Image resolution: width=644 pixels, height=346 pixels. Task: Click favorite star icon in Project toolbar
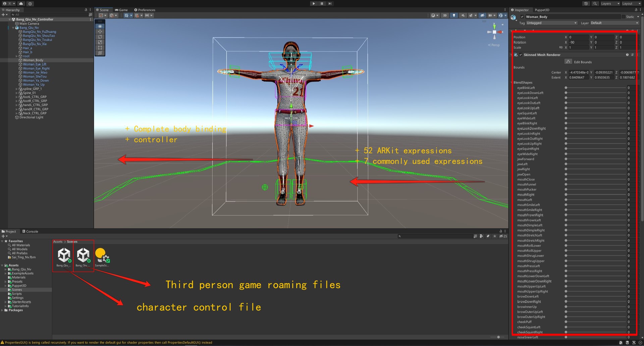pos(495,236)
